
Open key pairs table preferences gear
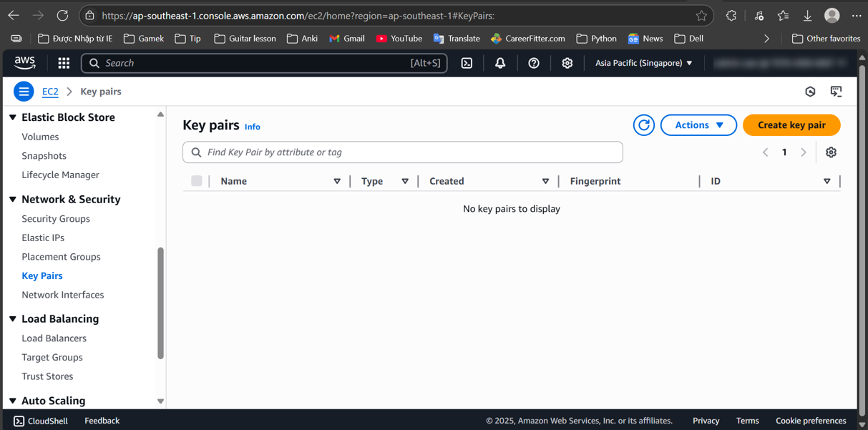pyautogui.click(x=831, y=152)
